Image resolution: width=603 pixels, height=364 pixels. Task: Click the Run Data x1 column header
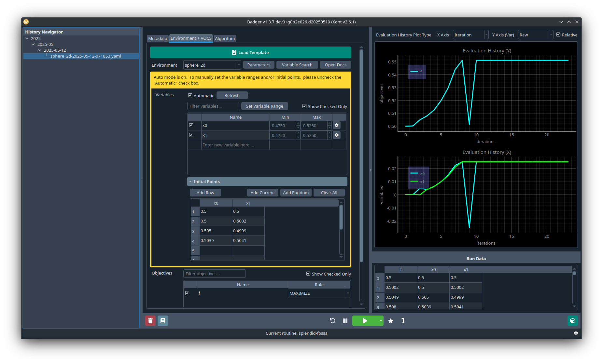(x=466, y=269)
